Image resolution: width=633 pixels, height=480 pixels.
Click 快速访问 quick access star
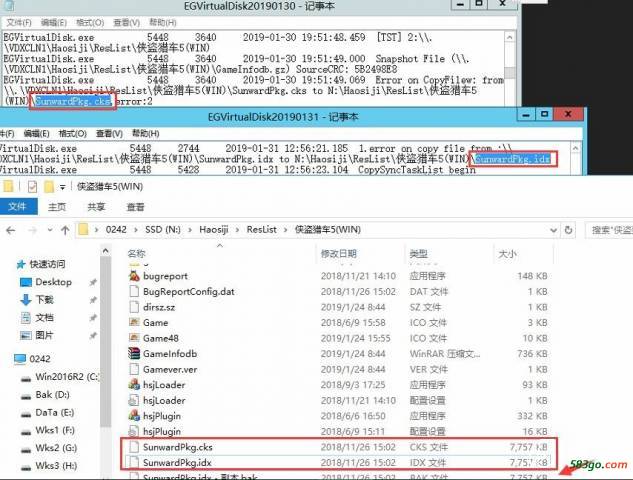[21, 264]
